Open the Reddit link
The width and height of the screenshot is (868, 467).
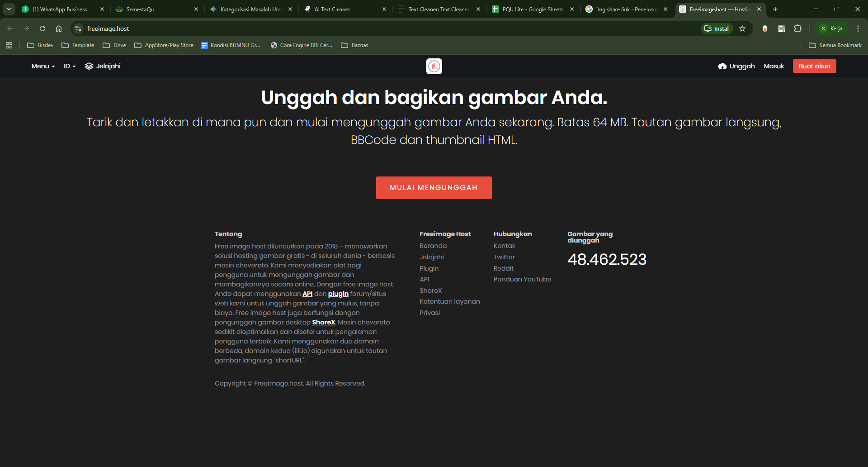(504, 268)
